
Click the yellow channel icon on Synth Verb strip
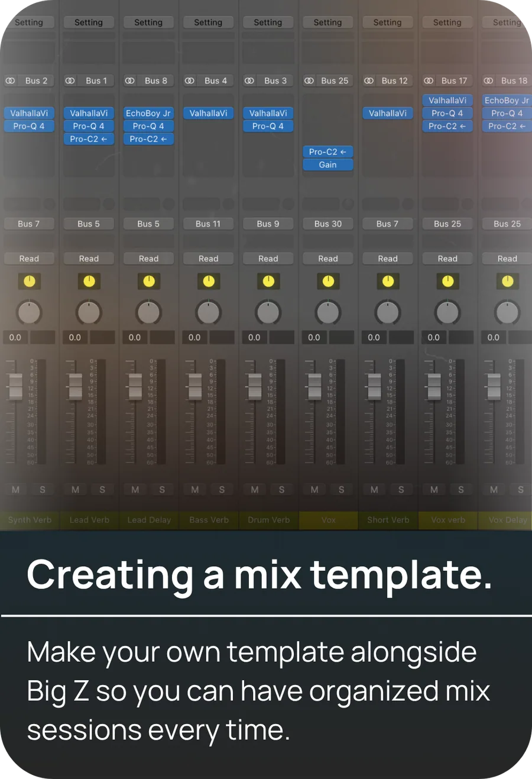(29, 281)
